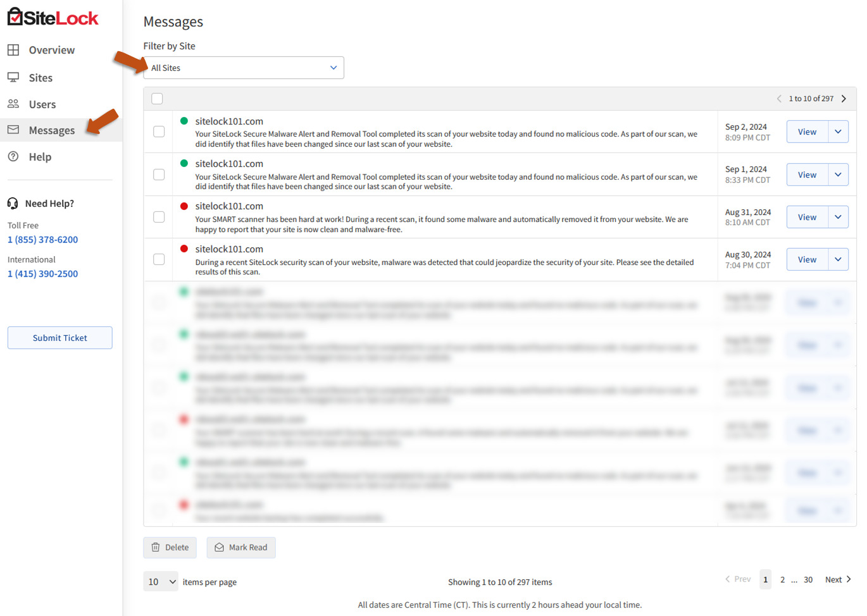The width and height of the screenshot is (867, 616).
Task: Open the items per page dropdown
Action: coord(161,581)
